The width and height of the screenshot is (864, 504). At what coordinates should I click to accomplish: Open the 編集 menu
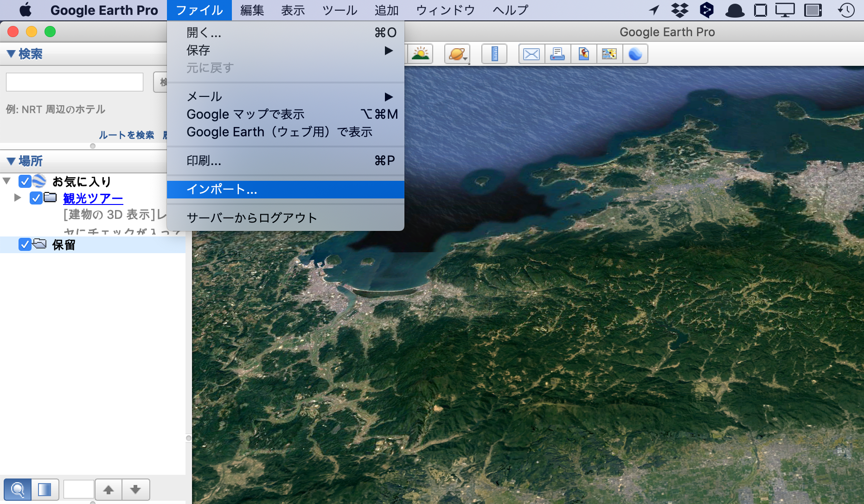[x=252, y=10]
